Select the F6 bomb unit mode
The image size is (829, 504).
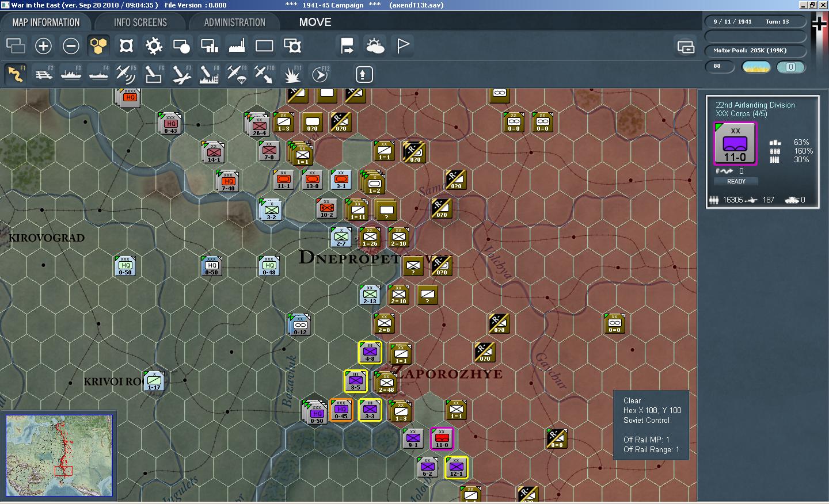point(154,74)
